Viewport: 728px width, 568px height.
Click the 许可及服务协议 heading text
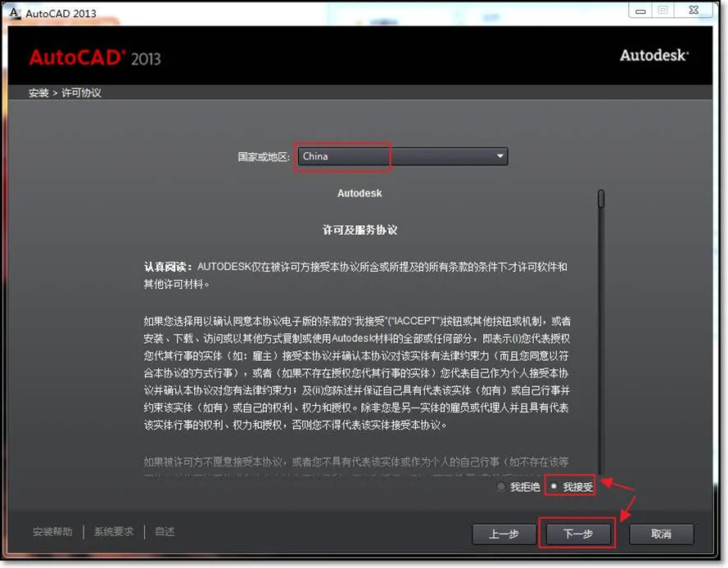(359, 230)
